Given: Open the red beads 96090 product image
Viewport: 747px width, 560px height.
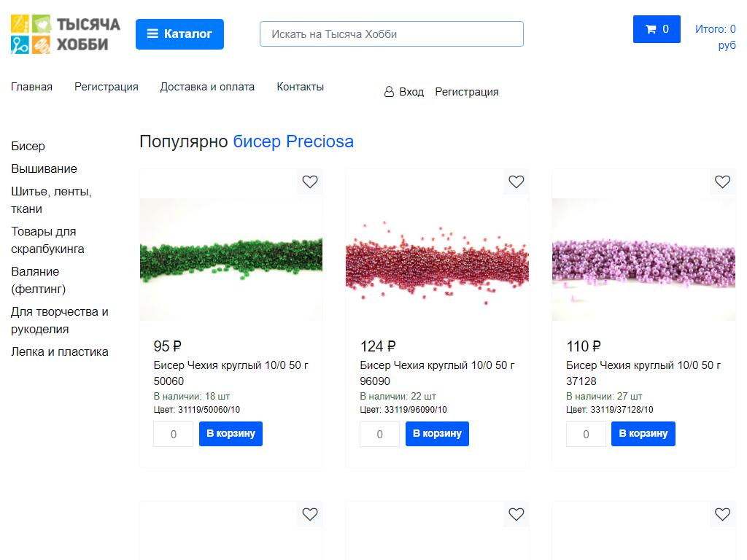Looking at the screenshot, I should [437, 260].
